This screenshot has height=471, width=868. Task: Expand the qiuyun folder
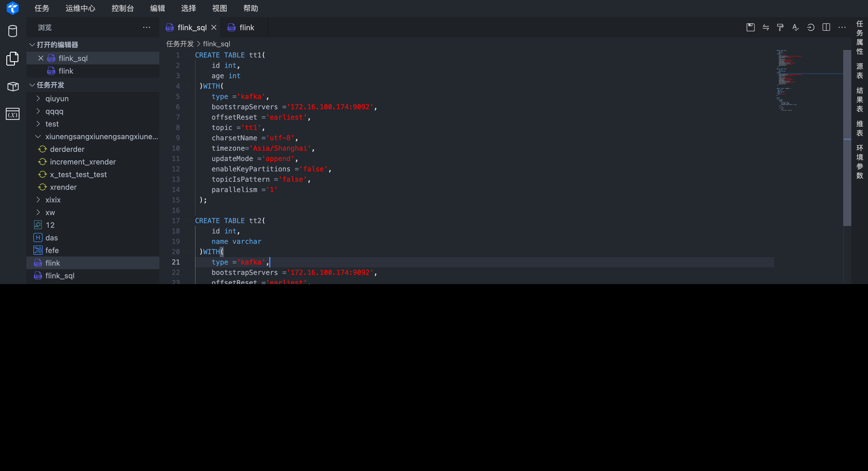[57, 99]
